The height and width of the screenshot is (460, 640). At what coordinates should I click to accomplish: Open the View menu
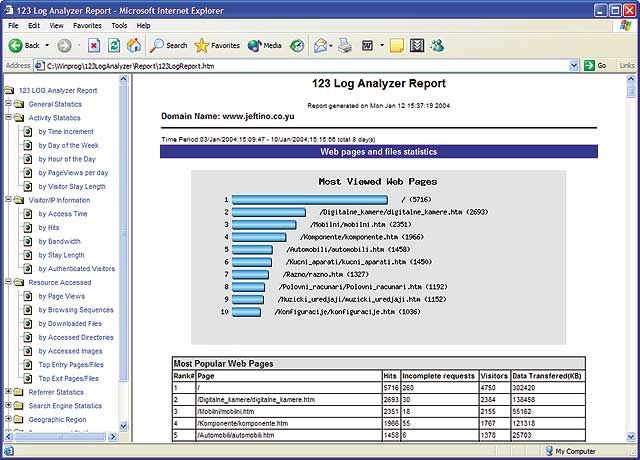click(56, 25)
